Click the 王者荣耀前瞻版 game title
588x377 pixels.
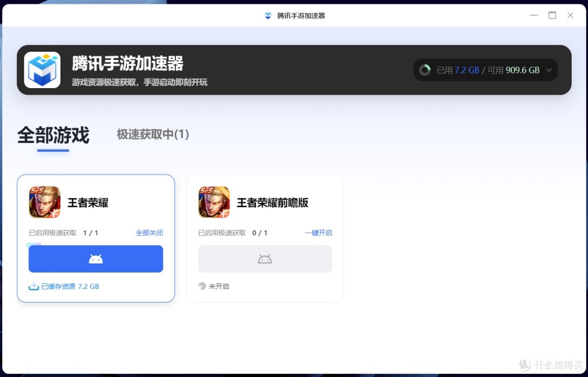273,203
